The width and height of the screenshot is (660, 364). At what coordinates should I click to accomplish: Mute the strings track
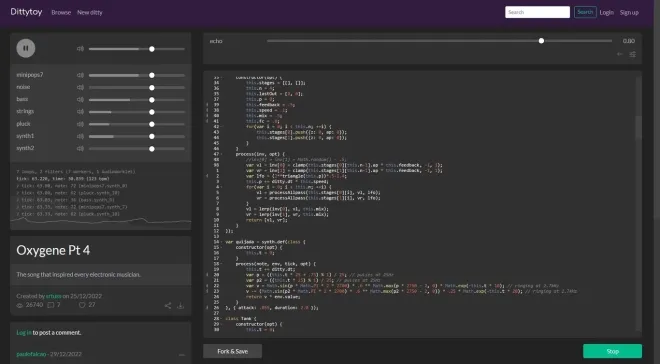(x=80, y=112)
